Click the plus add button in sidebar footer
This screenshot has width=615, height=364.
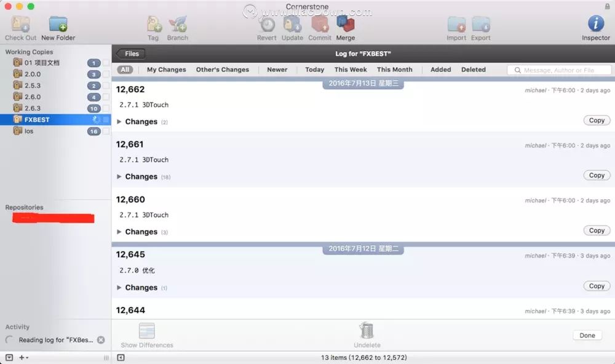(x=23, y=358)
